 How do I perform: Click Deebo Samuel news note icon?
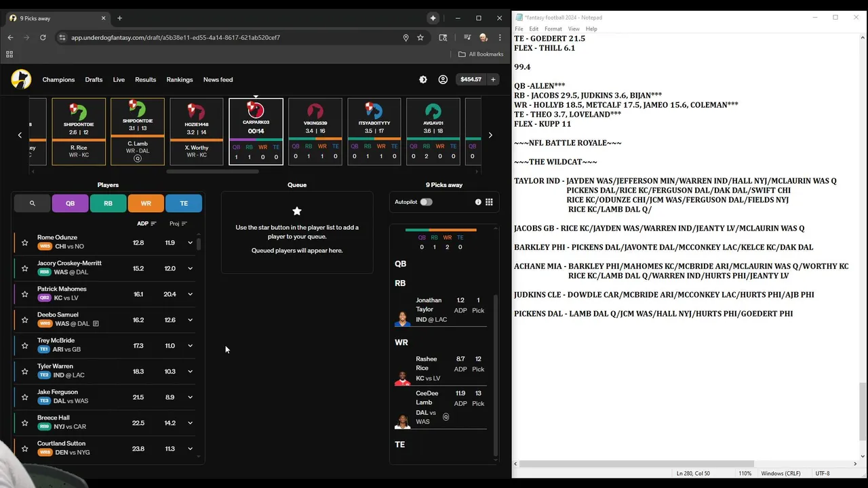[96, 324]
